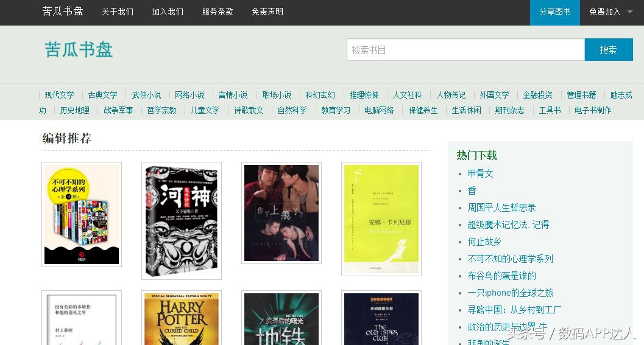Select the 工具书 category
Image resolution: width=644 pixels, height=345 pixels.
point(550,110)
